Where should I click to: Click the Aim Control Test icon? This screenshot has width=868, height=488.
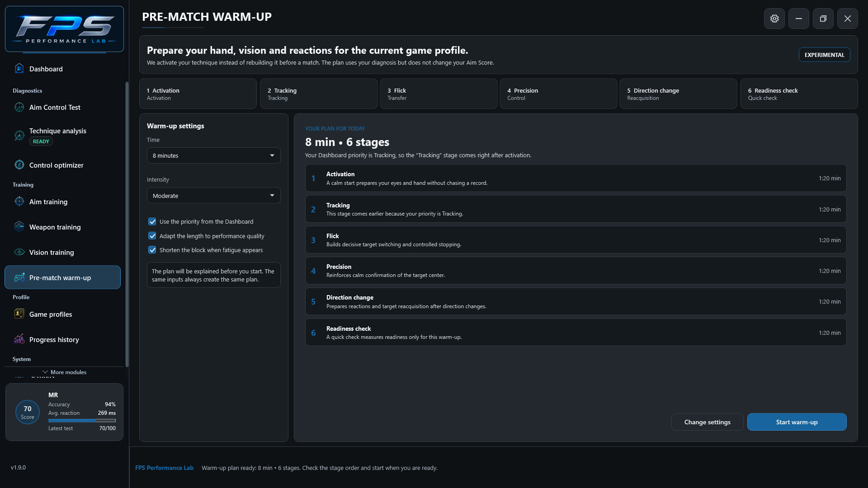coord(19,107)
